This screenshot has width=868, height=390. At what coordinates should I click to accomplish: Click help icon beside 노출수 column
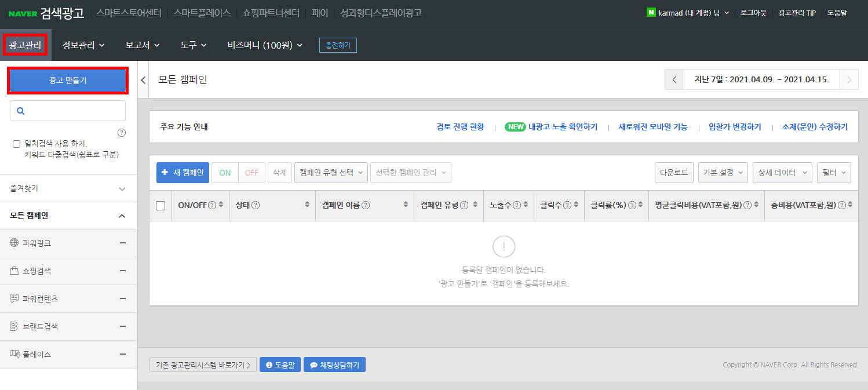pos(516,205)
